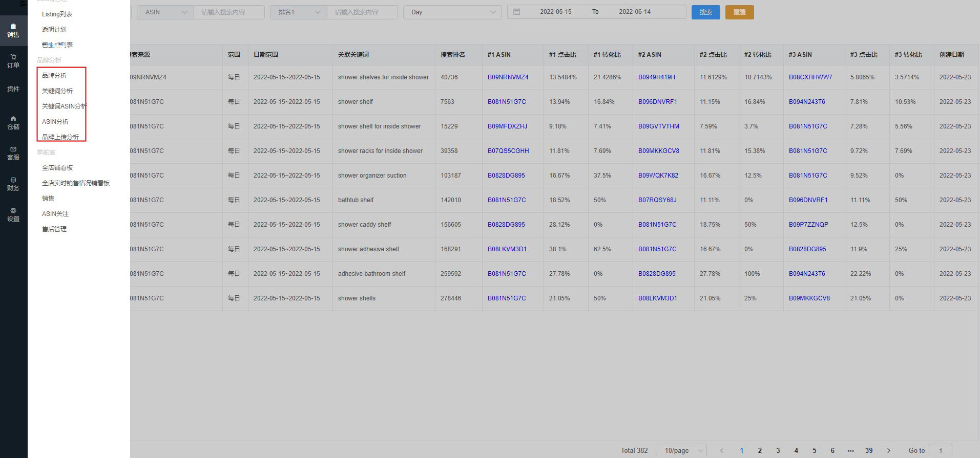
Task: Go to page 2 in pagination
Action: [x=760, y=450]
